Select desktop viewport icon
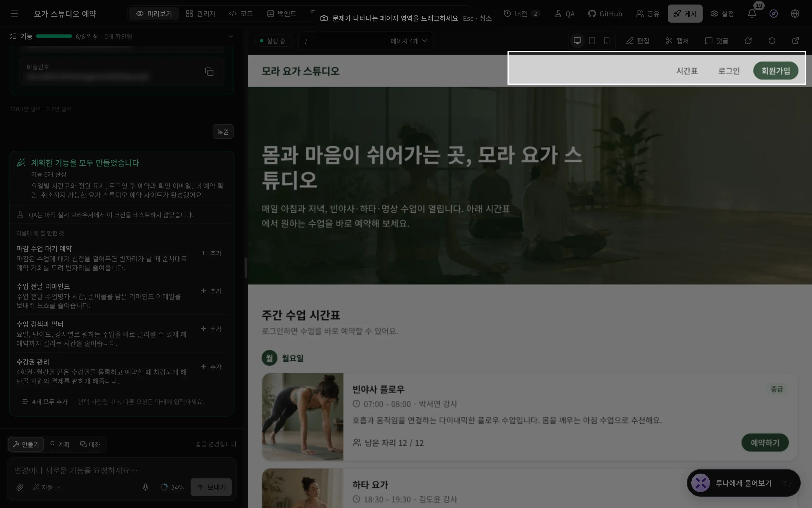The height and width of the screenshot is (508, 812). pyautogui.click(x=577, y=41)
